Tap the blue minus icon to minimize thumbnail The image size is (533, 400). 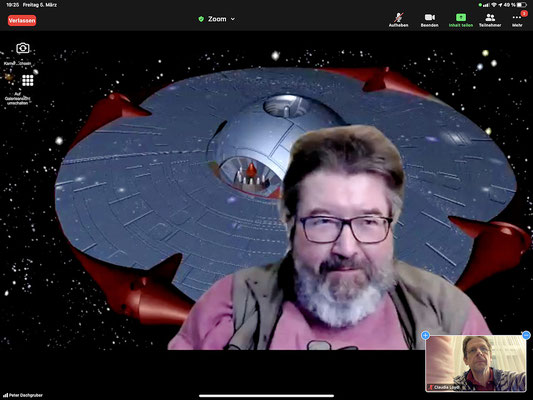[526, 335]
